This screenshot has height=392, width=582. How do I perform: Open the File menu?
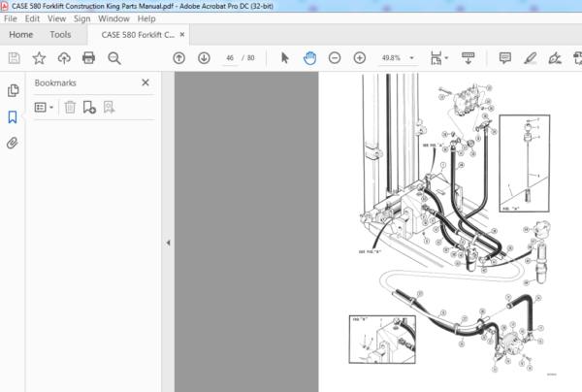click(x=11, y=18)
